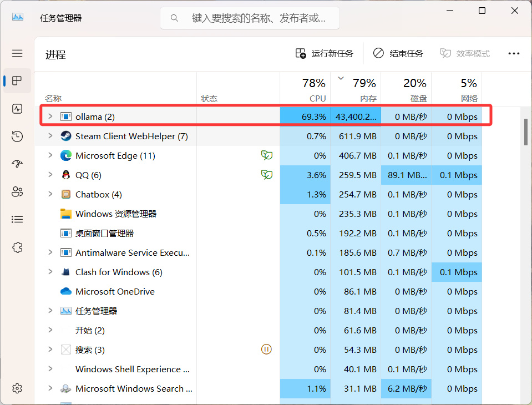Expand the Chatbox (4) process group
The image size is (532, 405).
point(50,194)
